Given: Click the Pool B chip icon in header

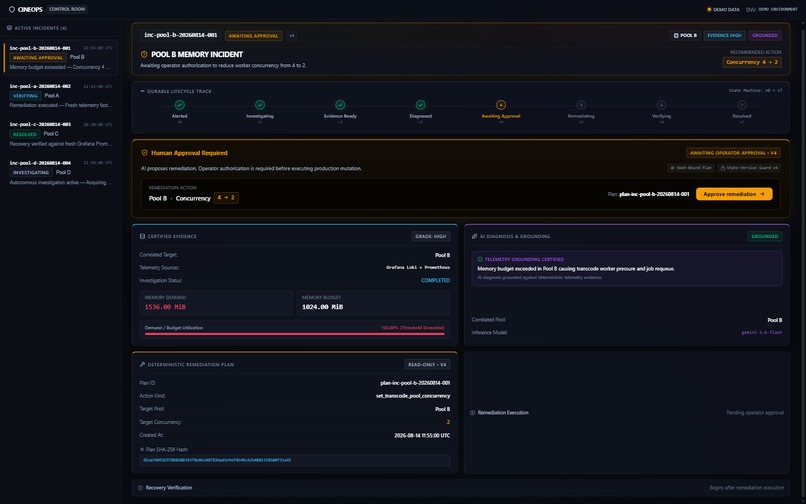Looking at the screenshot, I should [676, 35].
